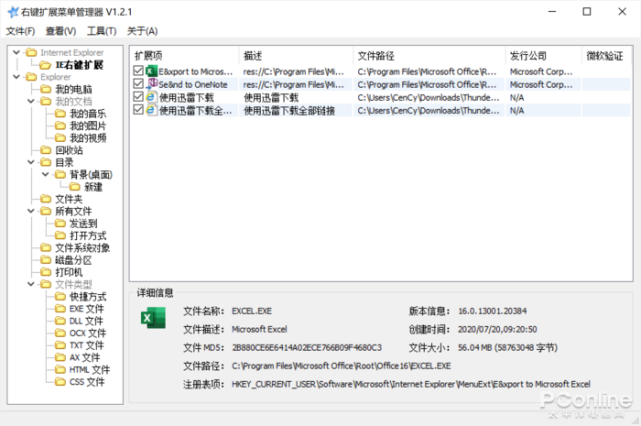Image resolution: width=641 pixels, height=426 pixels.
Task: Sort list by the 发行公司 column header
Action: pyautogui.click(x=544, y=56)
